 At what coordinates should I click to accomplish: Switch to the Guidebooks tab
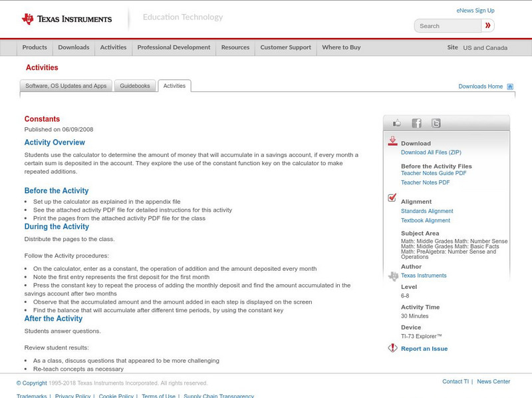click(x=135, y=86)
